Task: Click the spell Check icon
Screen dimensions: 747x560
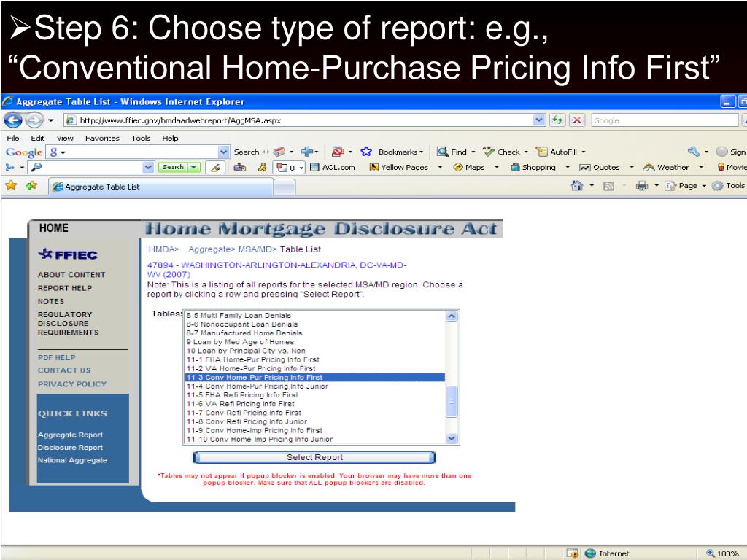Action: 488,152
